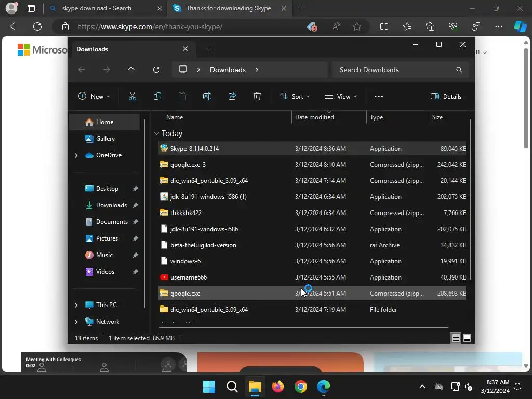The width and height of the screenshot is (532, 399).
Task: Switch to large thumbnails view icon in status bar
Action: point(467,338)
